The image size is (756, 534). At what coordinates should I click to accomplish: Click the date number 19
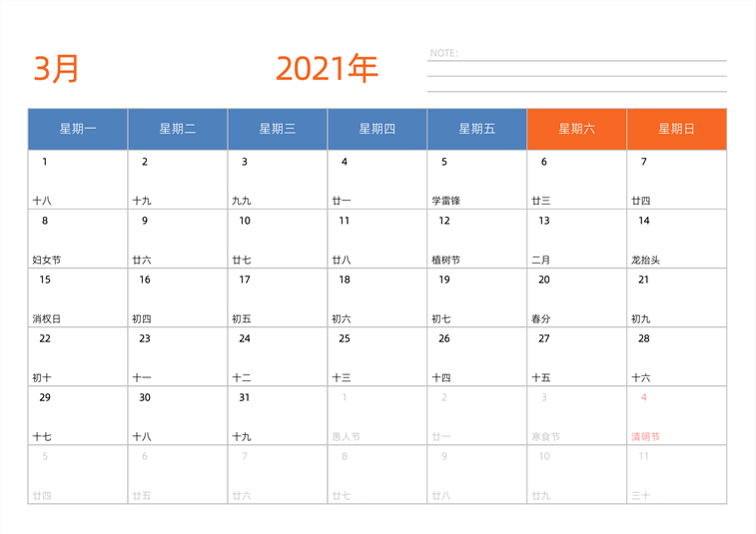444,279
